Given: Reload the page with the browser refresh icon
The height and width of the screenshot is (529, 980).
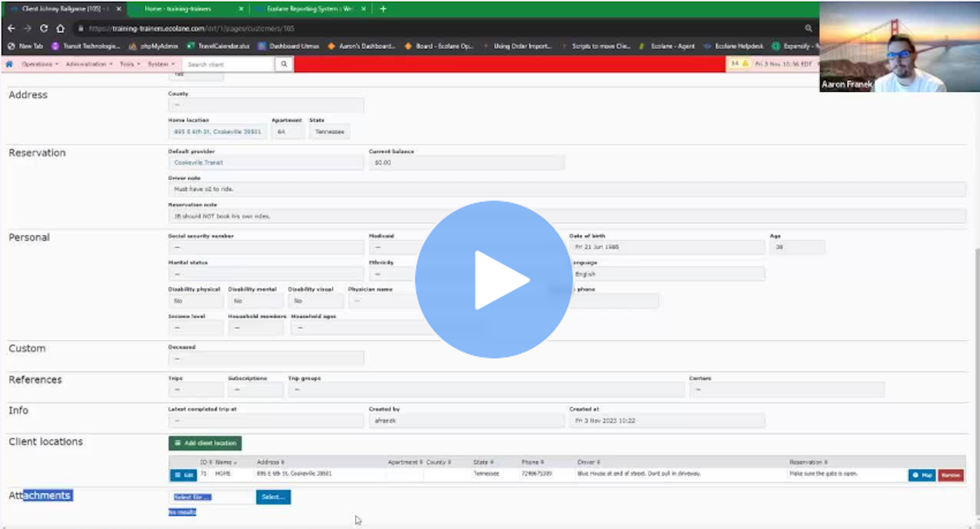Looking at the screenshot, I should click(x=44, y=28).
